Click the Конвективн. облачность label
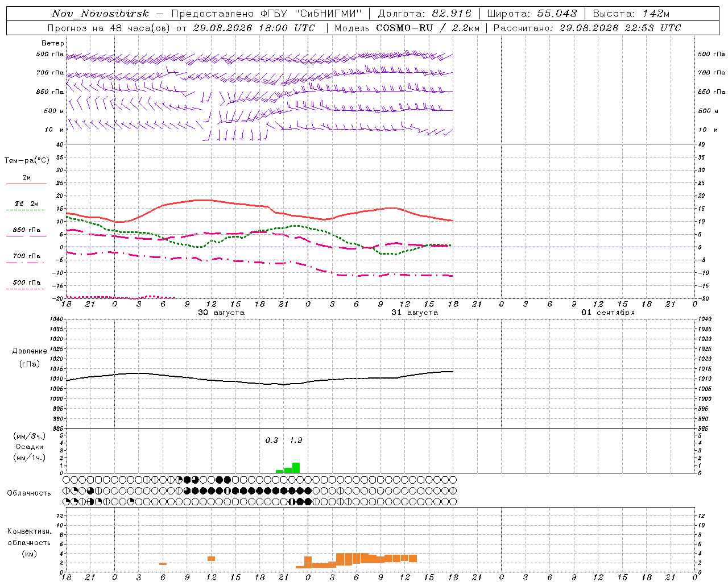Viewport: 728px width, 582px height. point(29,542)
